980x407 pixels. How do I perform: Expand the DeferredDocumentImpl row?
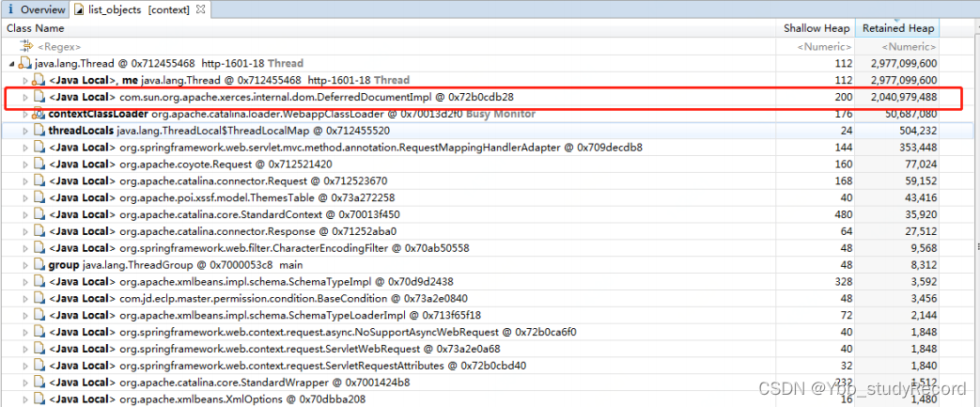point(25,97)
